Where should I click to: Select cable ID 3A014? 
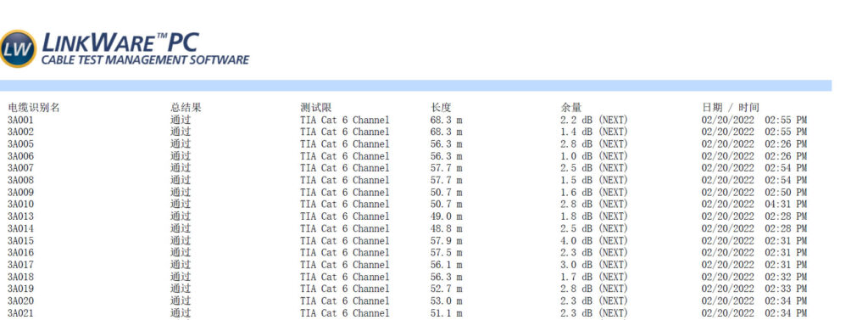tap(20, 228)
